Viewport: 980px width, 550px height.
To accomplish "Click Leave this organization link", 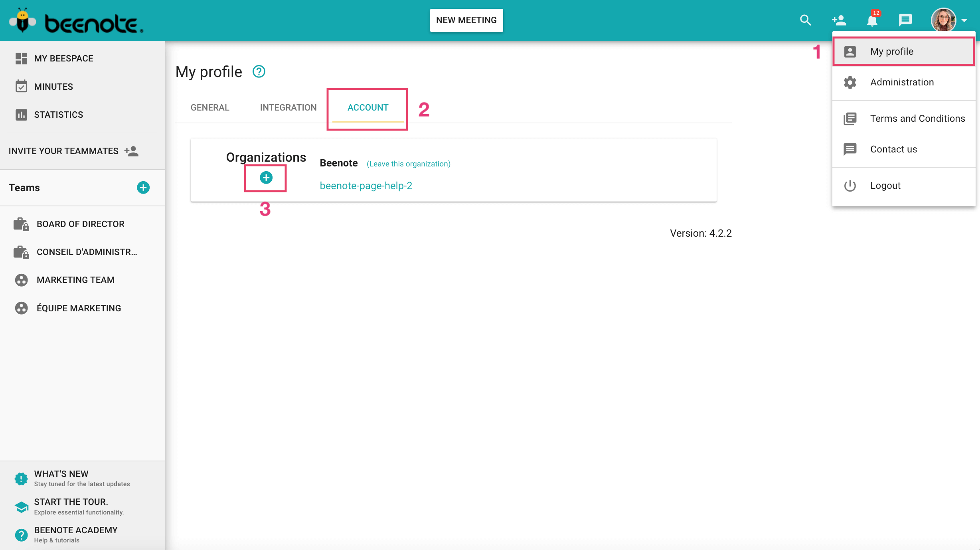I will point(408,164).
